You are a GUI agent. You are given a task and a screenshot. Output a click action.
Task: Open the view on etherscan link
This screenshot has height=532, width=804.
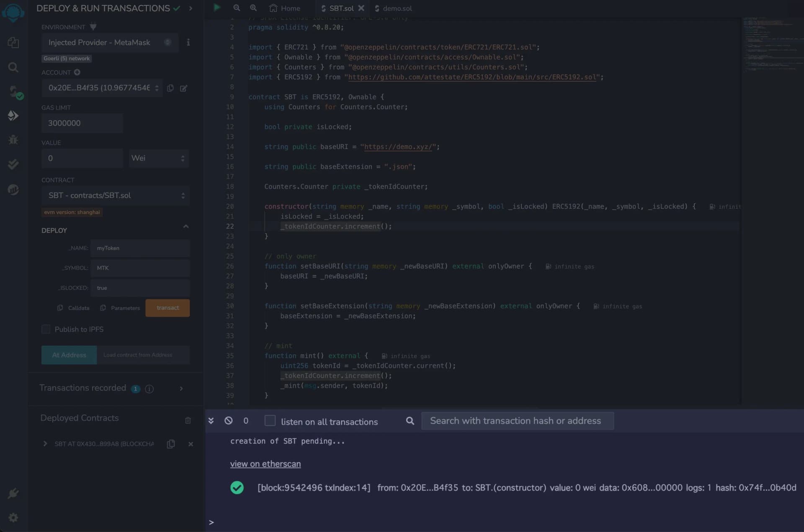click(265, 464)
